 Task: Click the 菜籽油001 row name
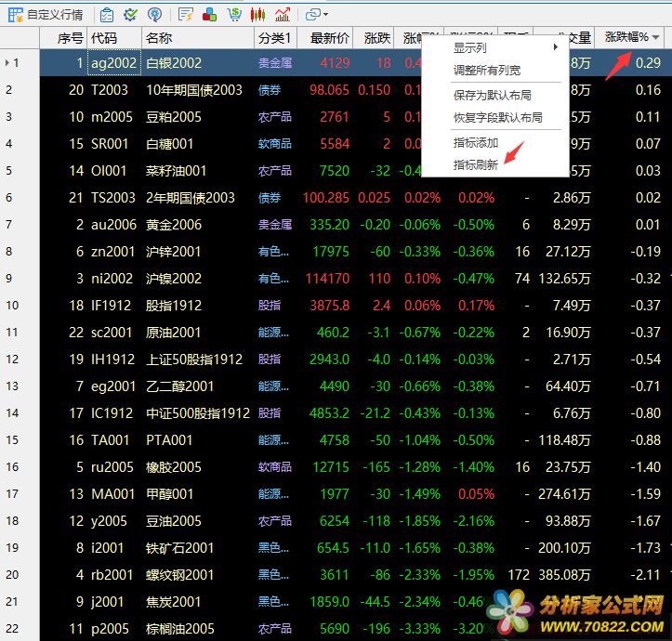pos(177,171)
